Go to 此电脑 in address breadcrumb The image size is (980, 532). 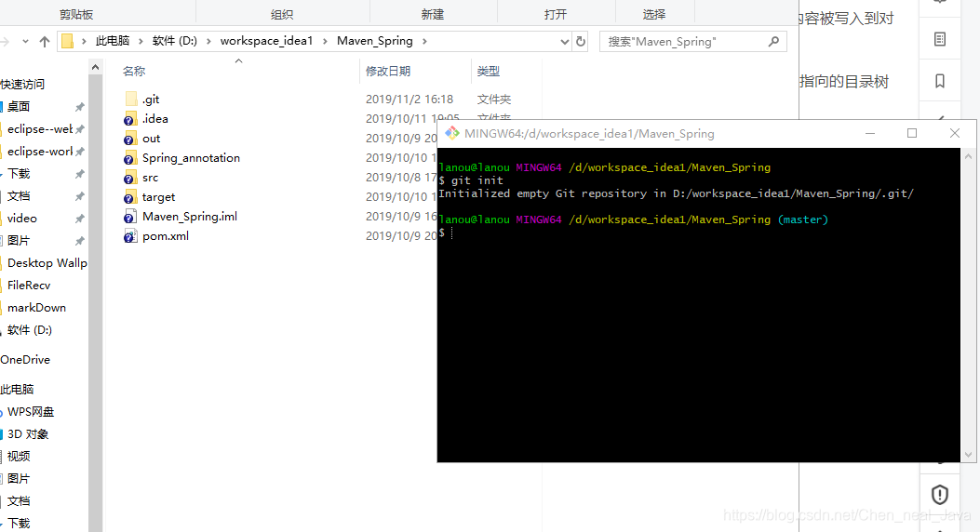[113, 41]
